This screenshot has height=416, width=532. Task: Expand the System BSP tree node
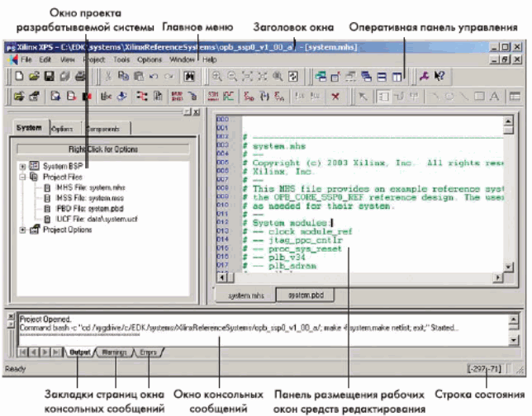tap(22, 166)
